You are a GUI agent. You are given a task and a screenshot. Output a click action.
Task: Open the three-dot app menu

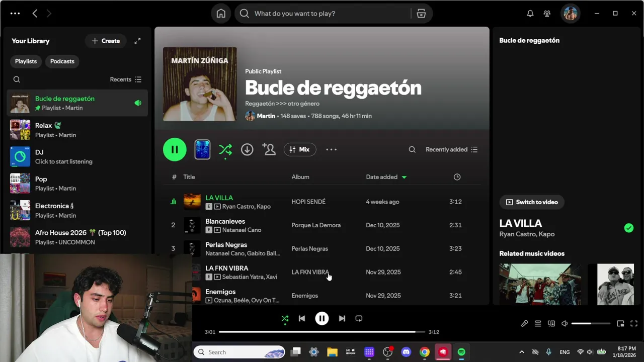pos(15,14)
